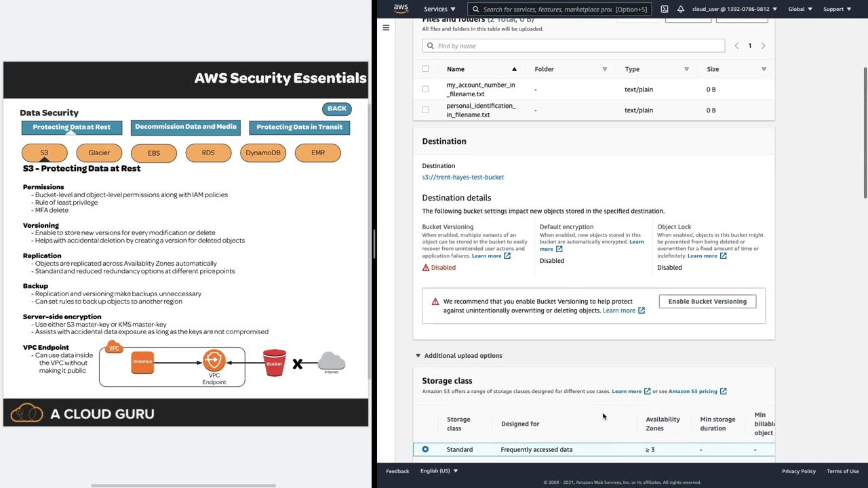Open the notifications bell icon
Viewport: 868px width, 488px height.
(679, 9)
